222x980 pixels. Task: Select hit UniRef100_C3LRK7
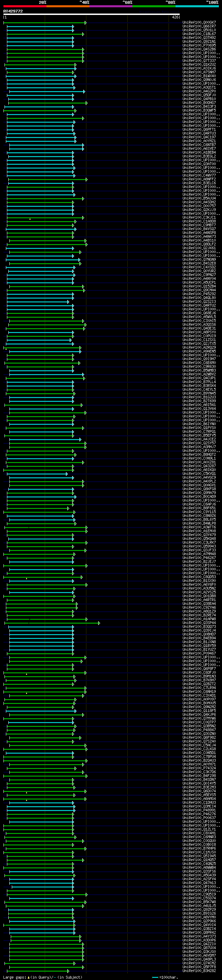click(x=199, y=543)
